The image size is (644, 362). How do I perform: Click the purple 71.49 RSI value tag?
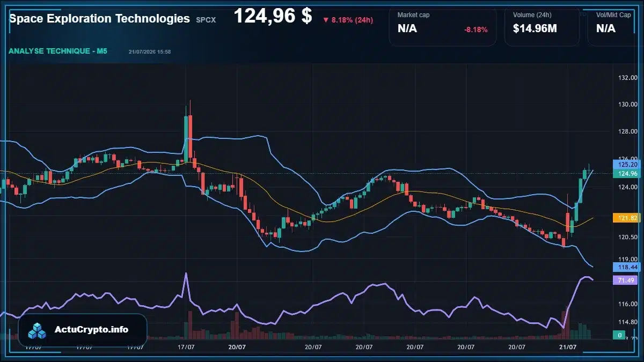[625, 280]
